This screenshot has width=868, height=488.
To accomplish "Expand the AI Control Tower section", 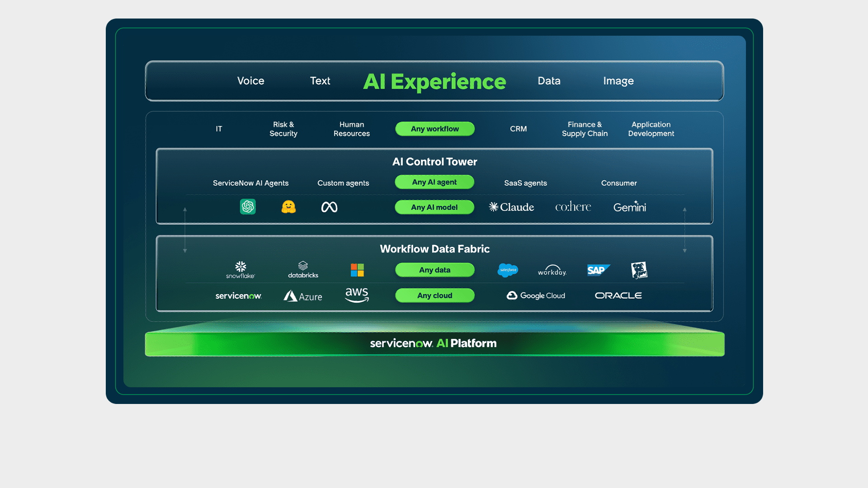I will click(434, 161).
